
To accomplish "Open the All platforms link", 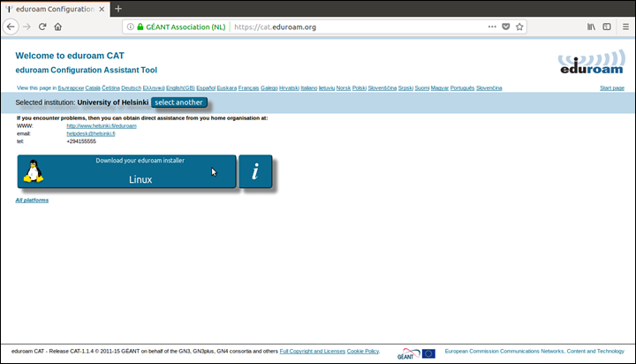I will click(32, 200).
